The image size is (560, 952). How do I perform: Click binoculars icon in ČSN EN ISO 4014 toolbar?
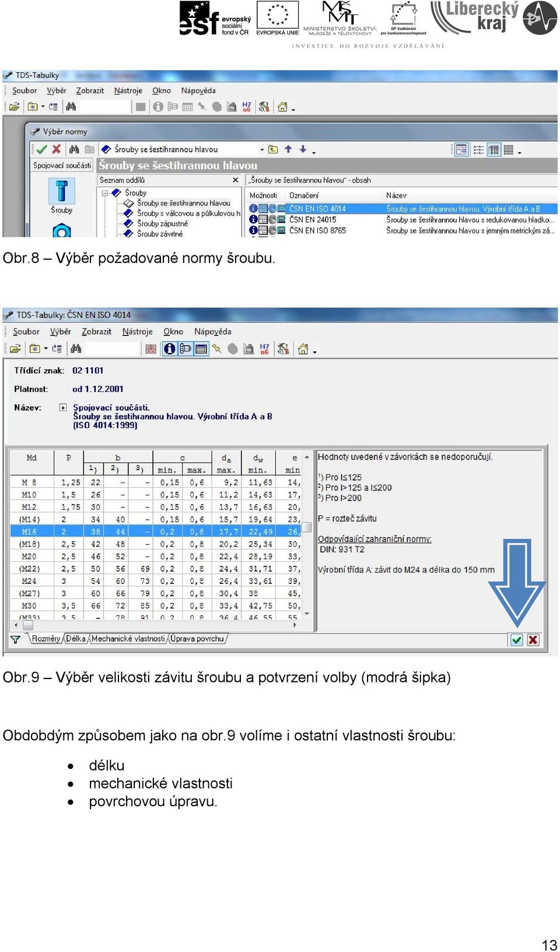click(x=76, y=349)
